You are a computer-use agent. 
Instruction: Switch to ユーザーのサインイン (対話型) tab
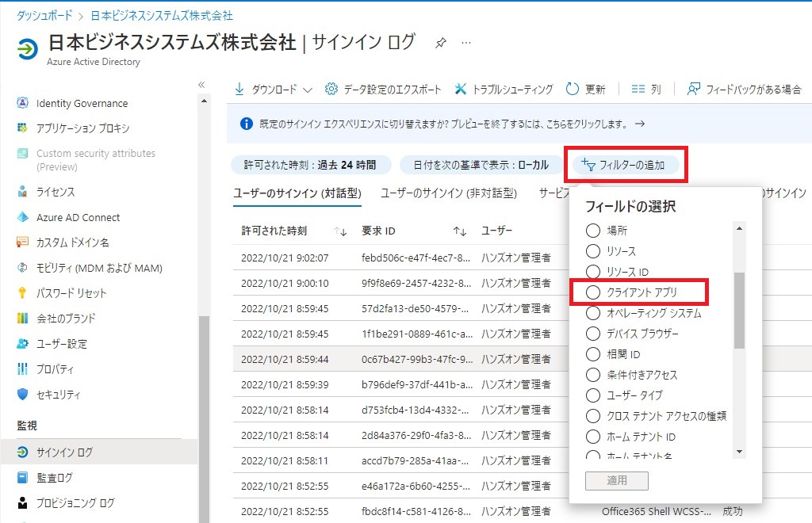tap(297, 193)
